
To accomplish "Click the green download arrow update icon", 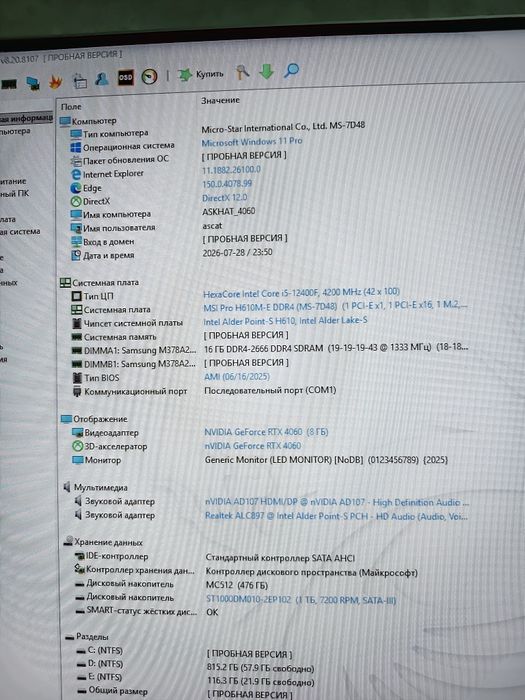I will 267,71.
